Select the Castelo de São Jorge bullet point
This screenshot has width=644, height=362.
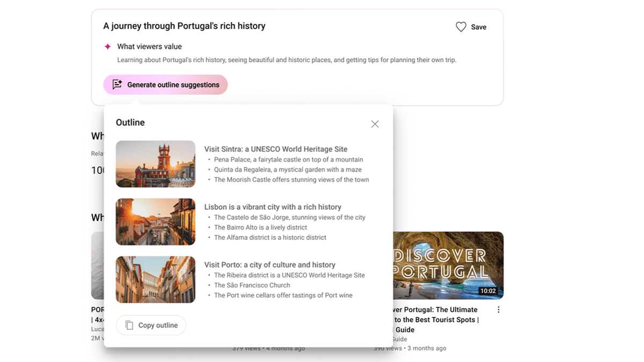(x=290, y=217)
